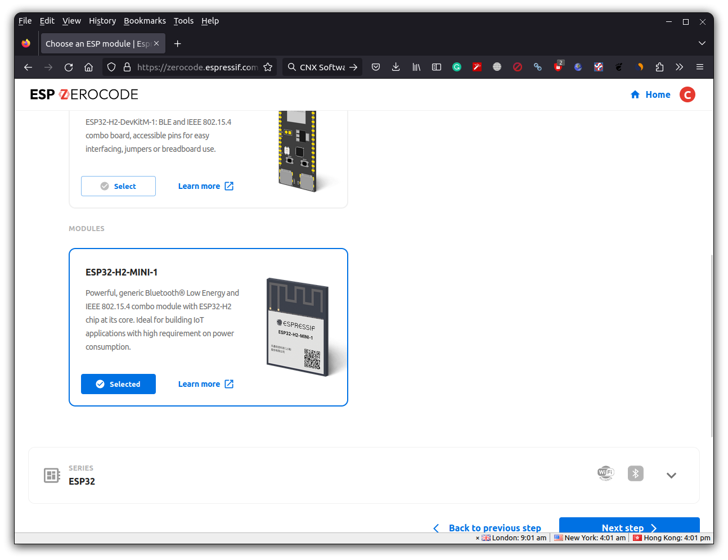728x560 pixels.
Task: Show more toolbar tools overflow
Action: [x=680, y=67]
